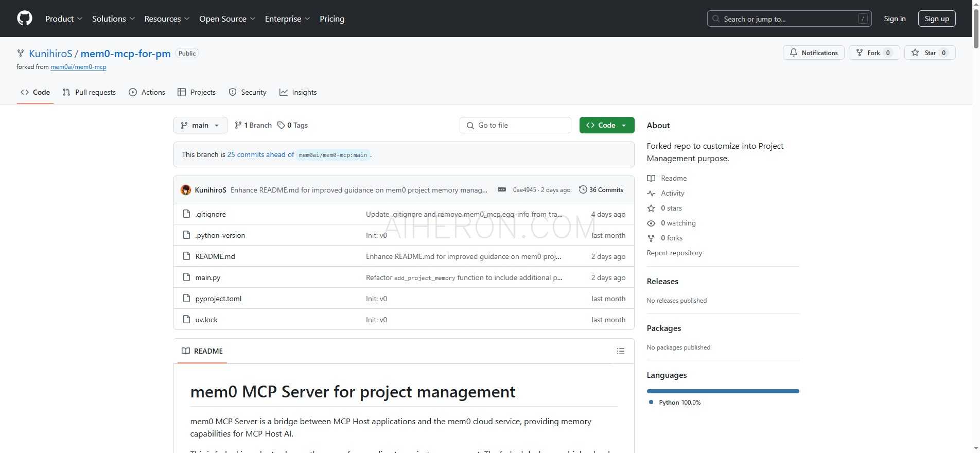The image size is (980, 453).
Task: Click the commit message ellipsis icon
Action: [502, 190]
